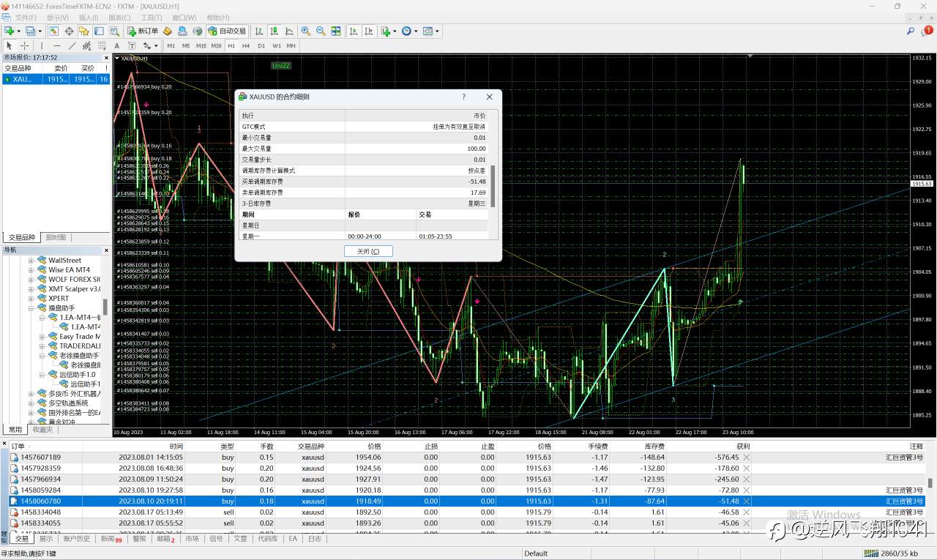
Task: Expand the WallStreet navigator item
Action: point(31,261)
